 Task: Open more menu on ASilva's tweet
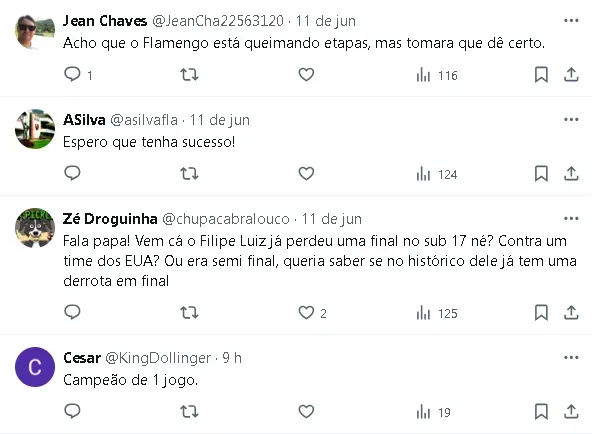click(x=571, y=120)
